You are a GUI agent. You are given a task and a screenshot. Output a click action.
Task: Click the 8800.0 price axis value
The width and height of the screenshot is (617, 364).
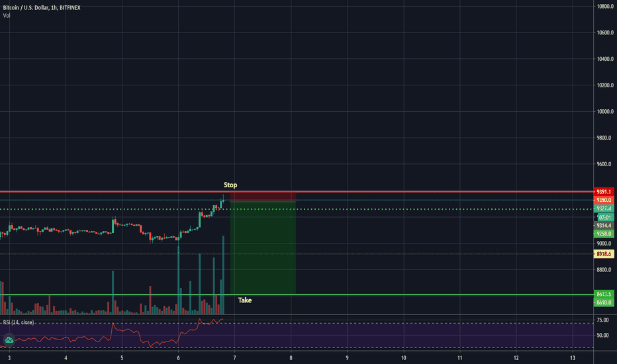604,269
